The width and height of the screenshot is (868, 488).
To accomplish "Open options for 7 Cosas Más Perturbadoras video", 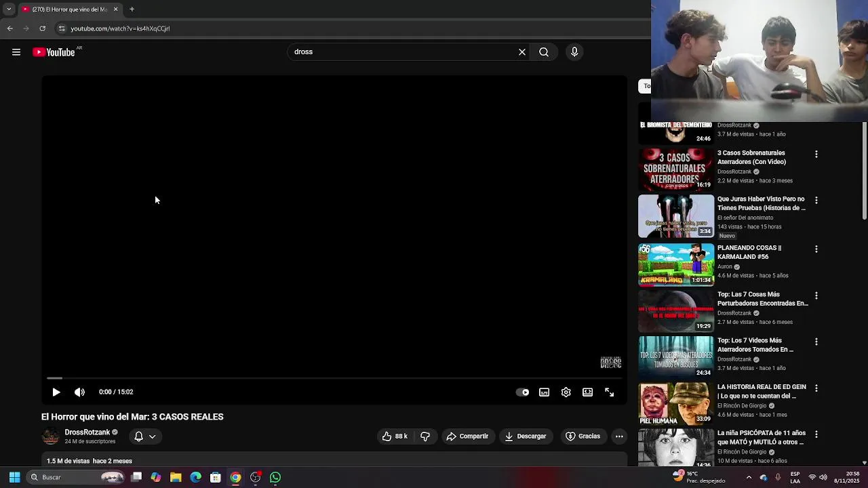I will point(816,296).
